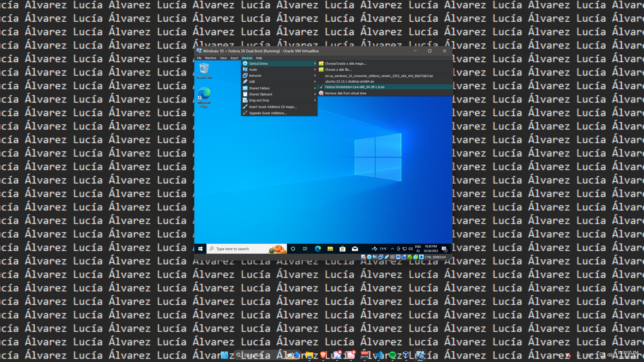
Task: Open the Input menu
Action: pyautogui.click(x=234, y=58)
